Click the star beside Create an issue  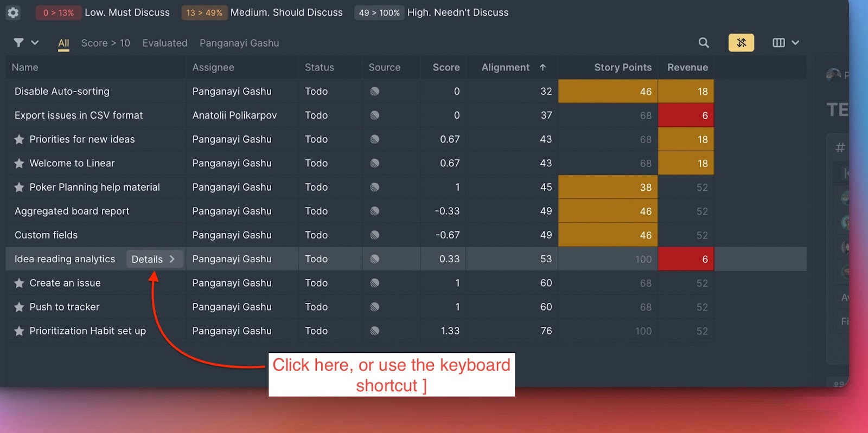tap(19, 283)
